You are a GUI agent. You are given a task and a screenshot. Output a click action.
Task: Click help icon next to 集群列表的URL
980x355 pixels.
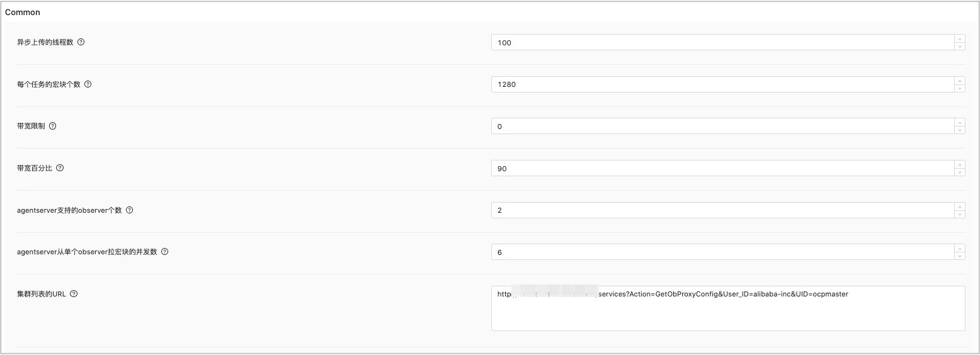tap(74, 294)
